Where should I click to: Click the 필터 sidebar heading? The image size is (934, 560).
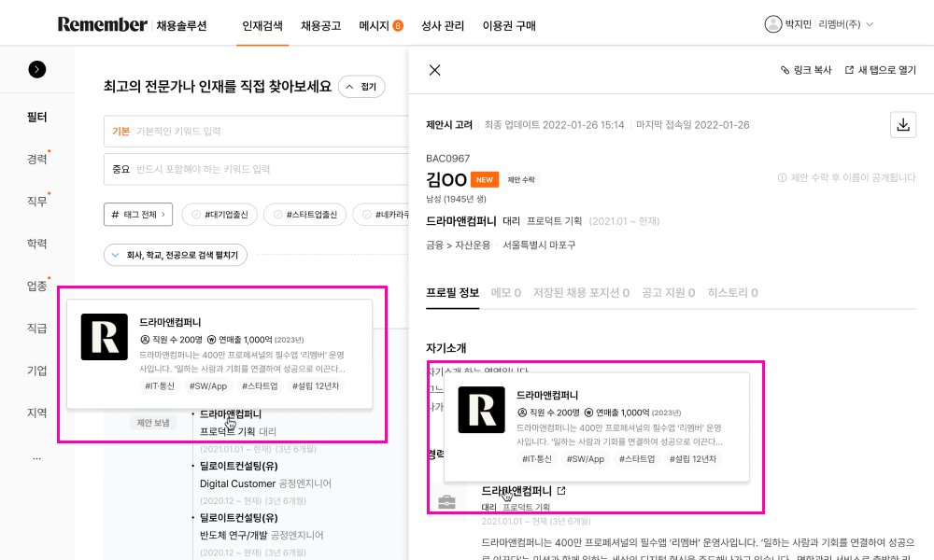click(37, 117)
